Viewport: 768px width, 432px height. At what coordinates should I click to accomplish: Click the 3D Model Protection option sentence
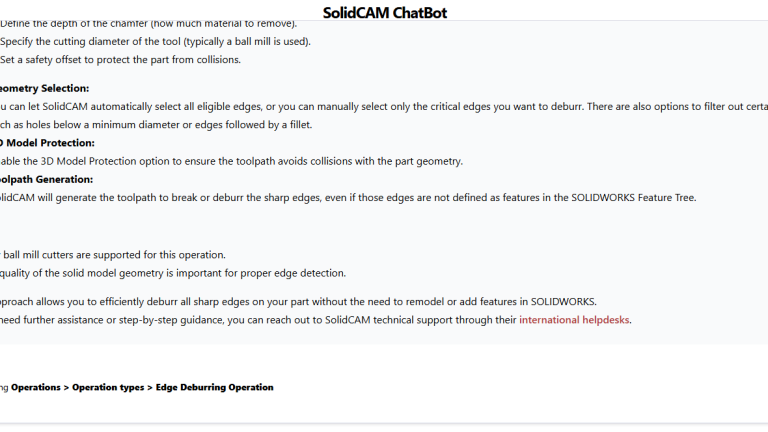232,161
